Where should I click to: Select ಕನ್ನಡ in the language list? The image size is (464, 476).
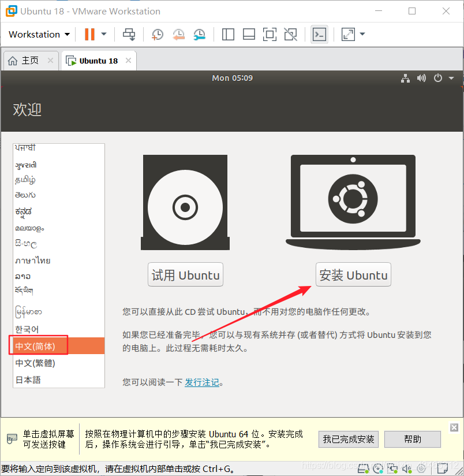[59, 211]
